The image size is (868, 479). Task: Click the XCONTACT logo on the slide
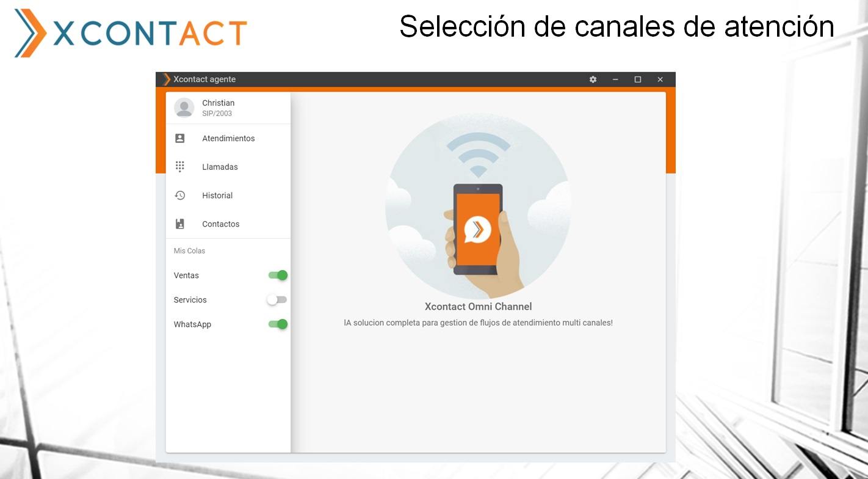pyautogui.click(x=131, y=33)
